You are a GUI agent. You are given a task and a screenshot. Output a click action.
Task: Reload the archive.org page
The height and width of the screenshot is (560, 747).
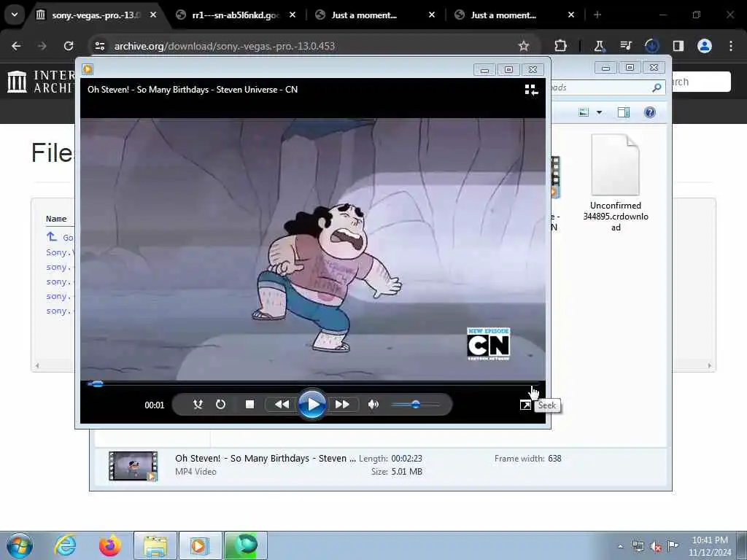click(x=69, y=46)
